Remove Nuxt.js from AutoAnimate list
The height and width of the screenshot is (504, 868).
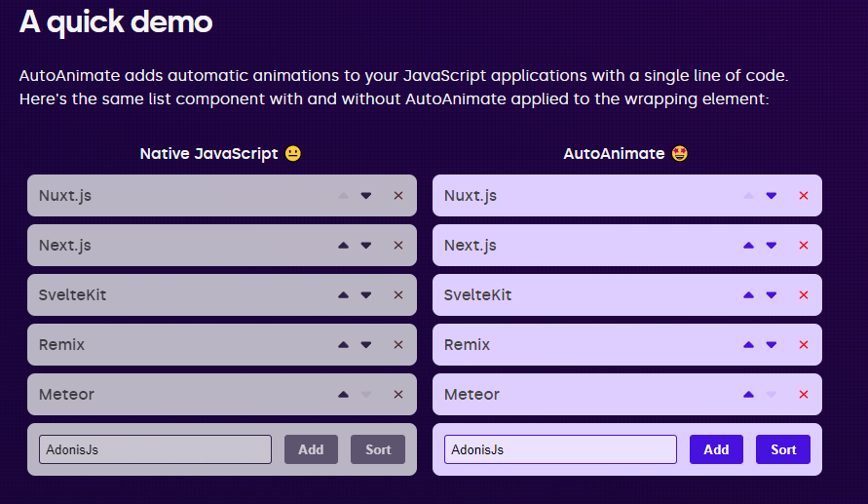[804, 196]
